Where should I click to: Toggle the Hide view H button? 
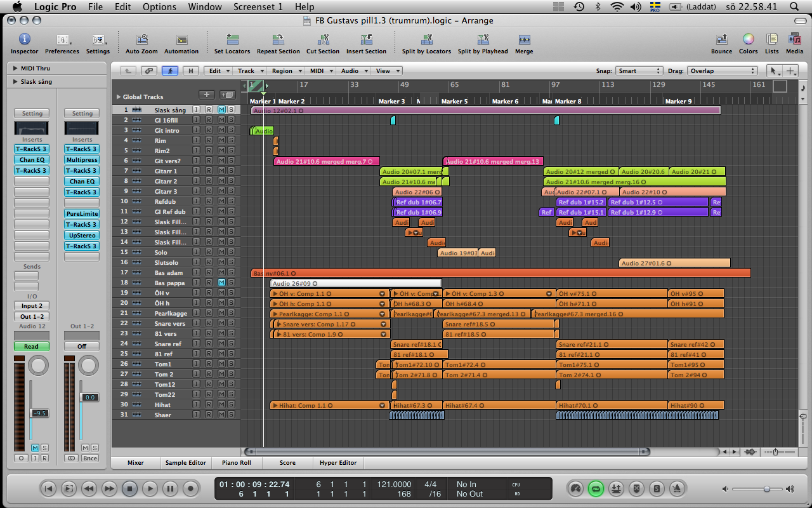tap(190, 71)
